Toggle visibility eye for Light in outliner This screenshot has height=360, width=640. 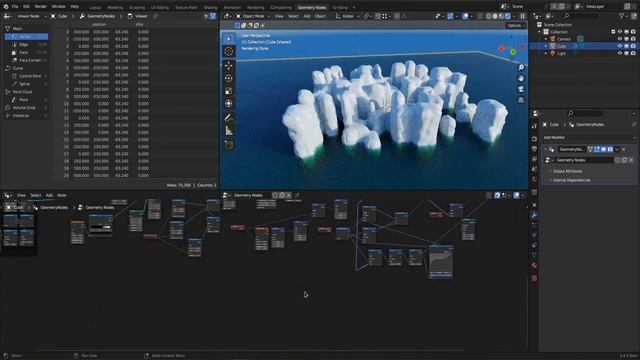pos(620,53)
